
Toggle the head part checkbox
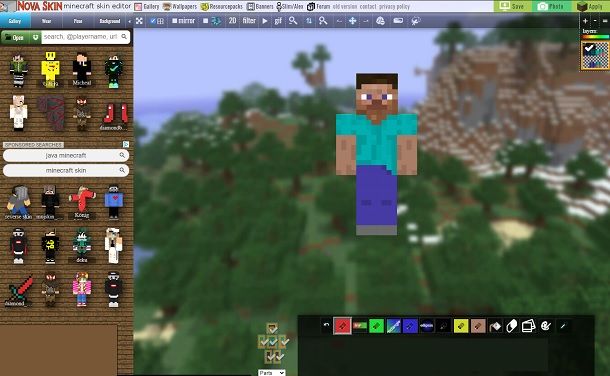(272, 329)
